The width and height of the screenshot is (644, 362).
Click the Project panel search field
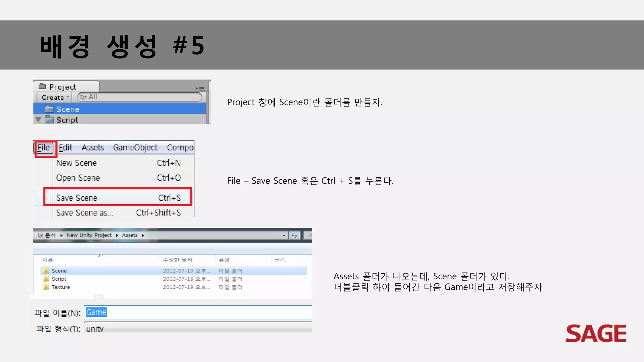tap(140, 97)
